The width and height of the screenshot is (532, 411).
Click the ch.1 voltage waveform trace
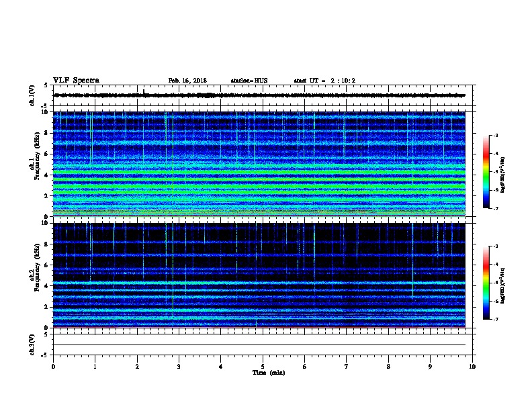[x=259, y=95]
